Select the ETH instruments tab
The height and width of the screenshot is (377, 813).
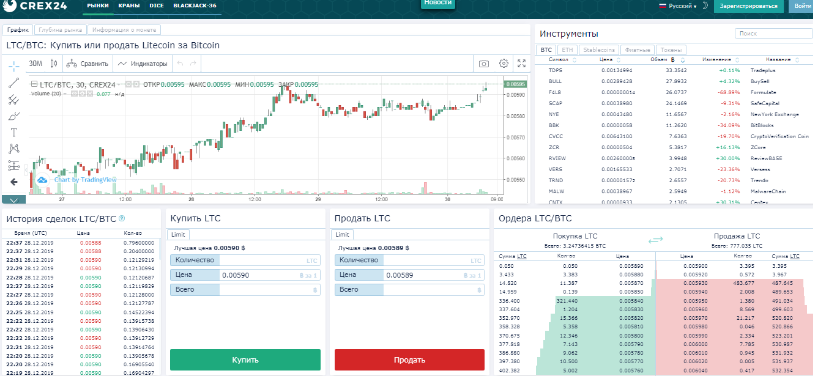tap(567, 50)
